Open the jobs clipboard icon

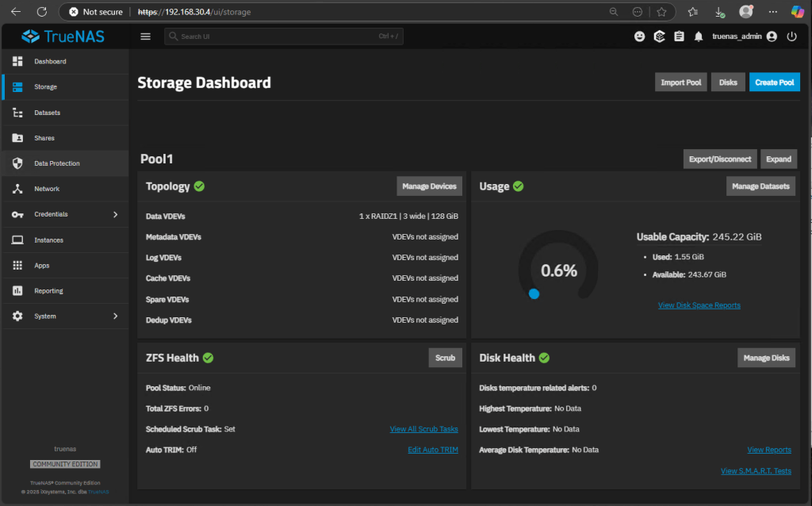click(x=679, y=36)
